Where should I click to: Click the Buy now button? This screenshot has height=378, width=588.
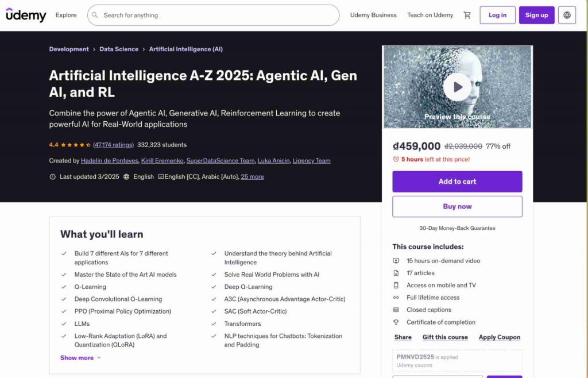coord(457,207)
